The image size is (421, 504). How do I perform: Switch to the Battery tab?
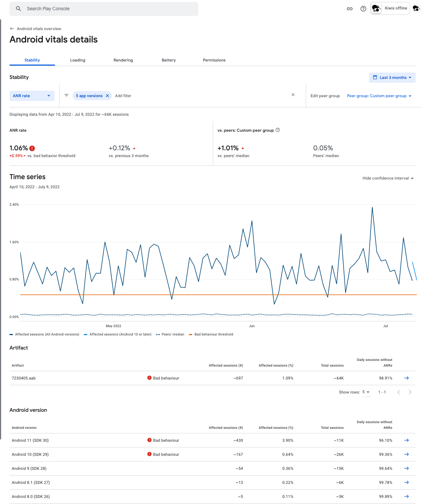pyautogui.click(x=168, y=60)
